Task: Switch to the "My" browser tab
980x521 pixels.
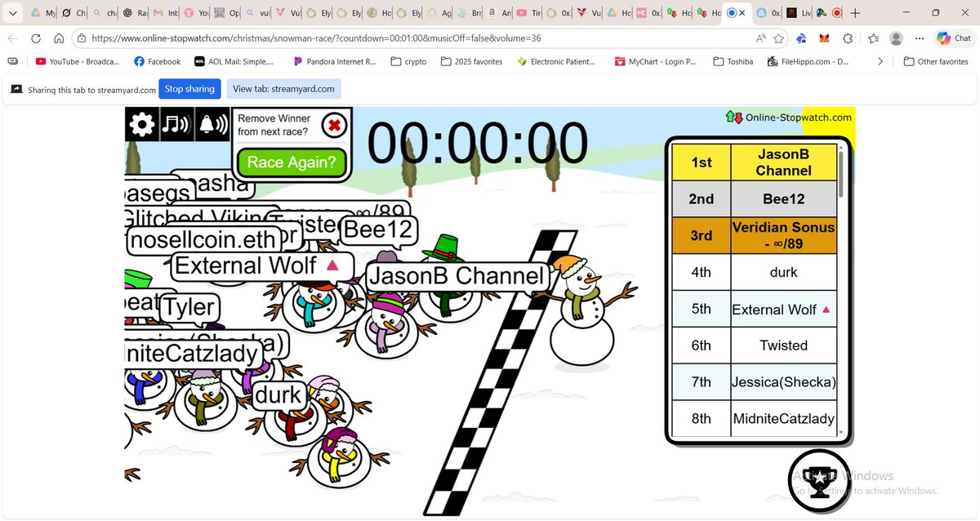Action: pos(43,13)
